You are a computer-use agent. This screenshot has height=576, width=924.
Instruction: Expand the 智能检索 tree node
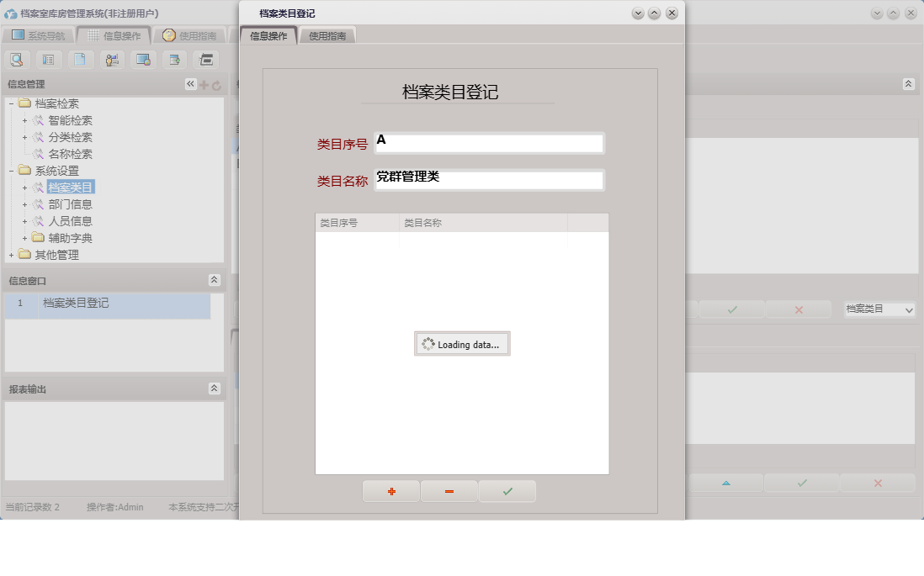(x=24, y=120)
